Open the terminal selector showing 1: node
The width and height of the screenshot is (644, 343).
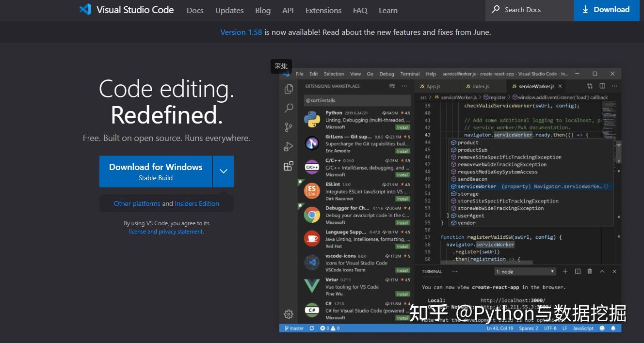(525, 271)
